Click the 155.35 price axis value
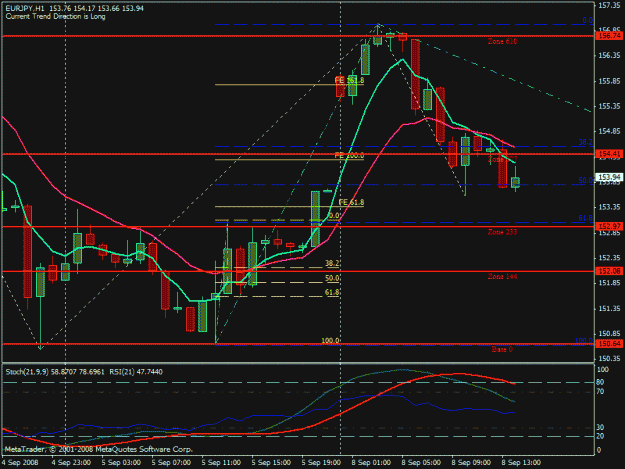Screen dimensions: 625x469 point(609,106)
